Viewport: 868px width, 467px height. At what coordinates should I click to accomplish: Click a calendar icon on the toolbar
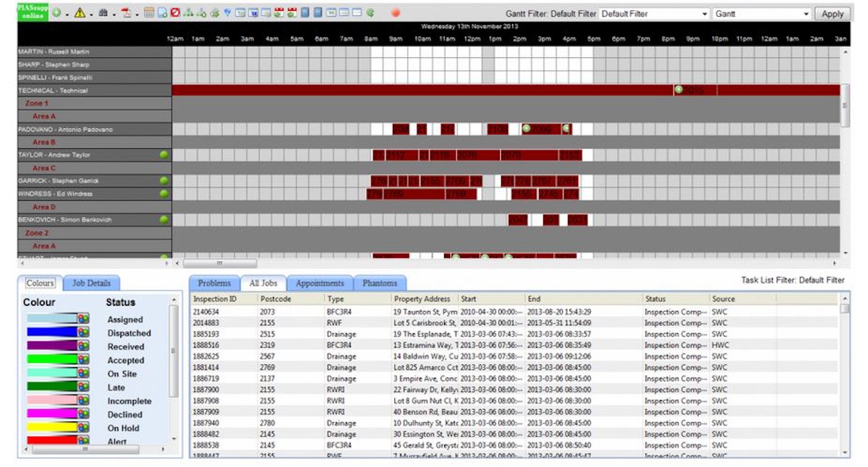tap(278, 12)
